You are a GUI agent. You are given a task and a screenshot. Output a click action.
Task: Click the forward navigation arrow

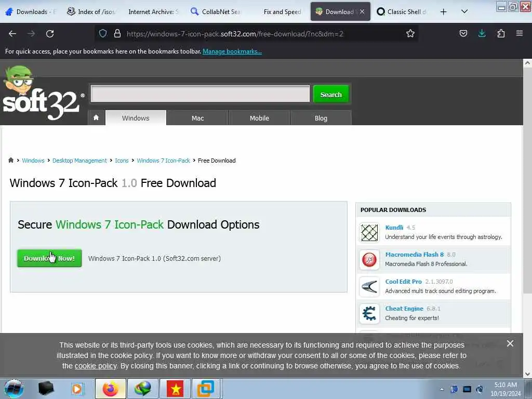pyautogui.click(x=31, y=34)
